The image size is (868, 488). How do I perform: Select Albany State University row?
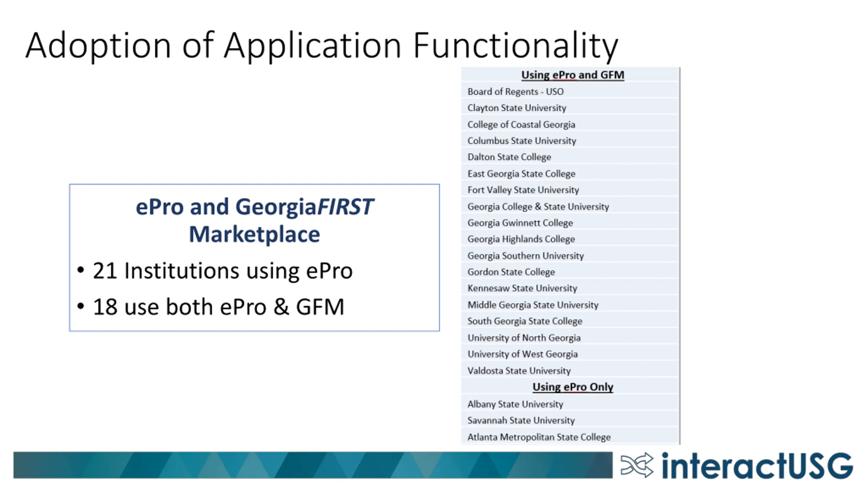[x=515, y=404]
